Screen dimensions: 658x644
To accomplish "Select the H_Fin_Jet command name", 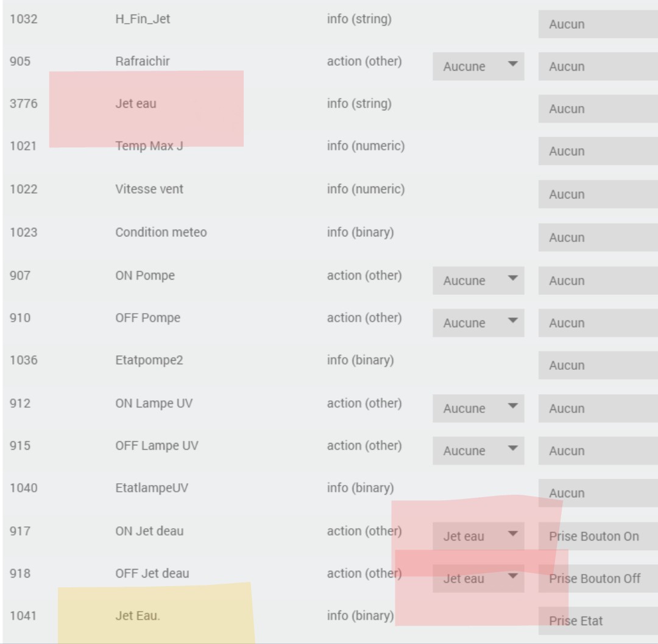I will tap(143, 19).
